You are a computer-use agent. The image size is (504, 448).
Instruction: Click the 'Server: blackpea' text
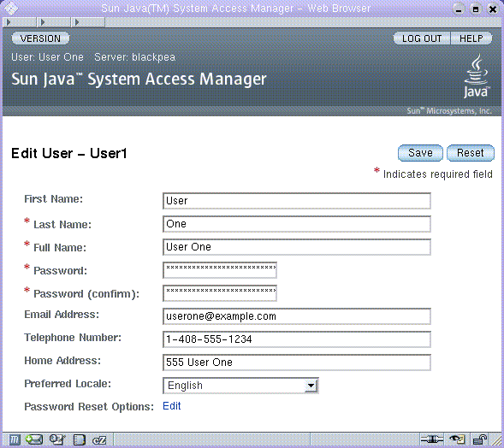click(x=134, y=57)
